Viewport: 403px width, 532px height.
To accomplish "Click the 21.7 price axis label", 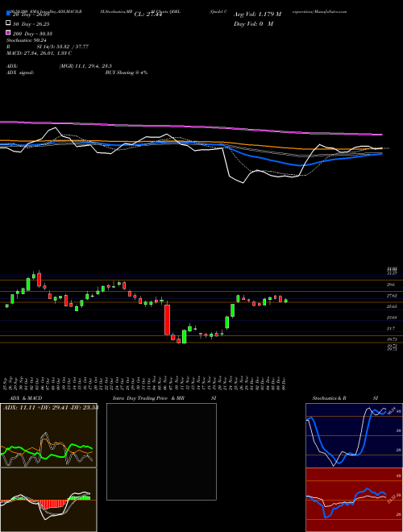I will pos(392,328).
